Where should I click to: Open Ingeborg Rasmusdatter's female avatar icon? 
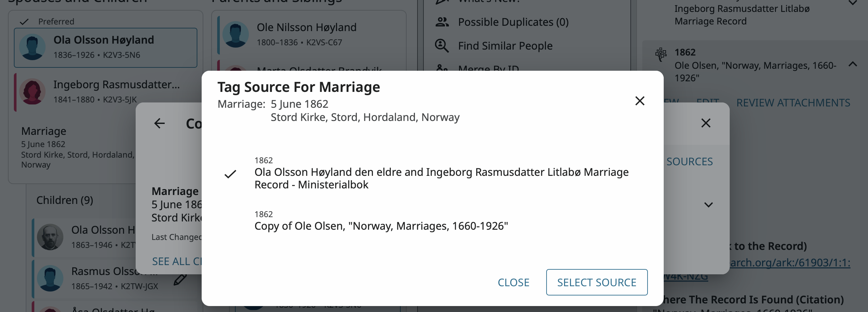[32, 92]
